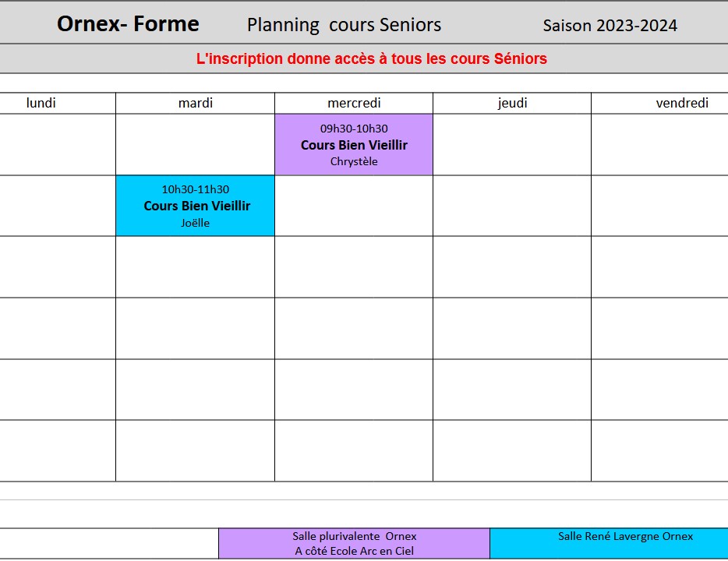Select the empty jeudi first-row cell
Viewport: 728px width, 561px height.
pyautogui.click(x=512, y=145)
